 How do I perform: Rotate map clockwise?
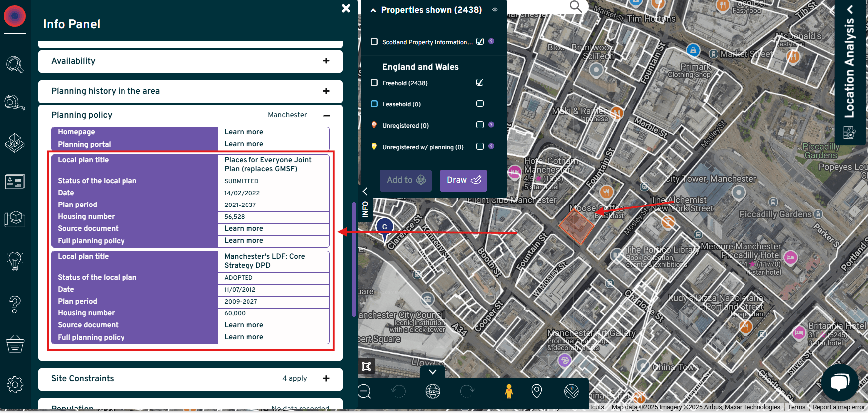point(467,391)
